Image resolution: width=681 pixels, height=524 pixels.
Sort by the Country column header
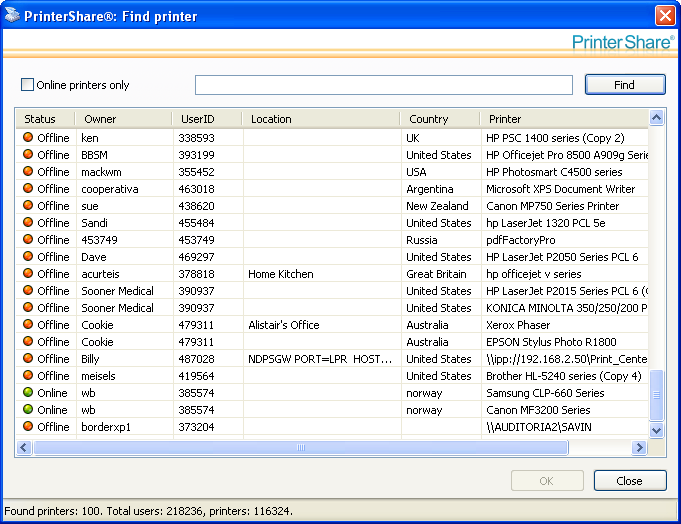point(440,119)
